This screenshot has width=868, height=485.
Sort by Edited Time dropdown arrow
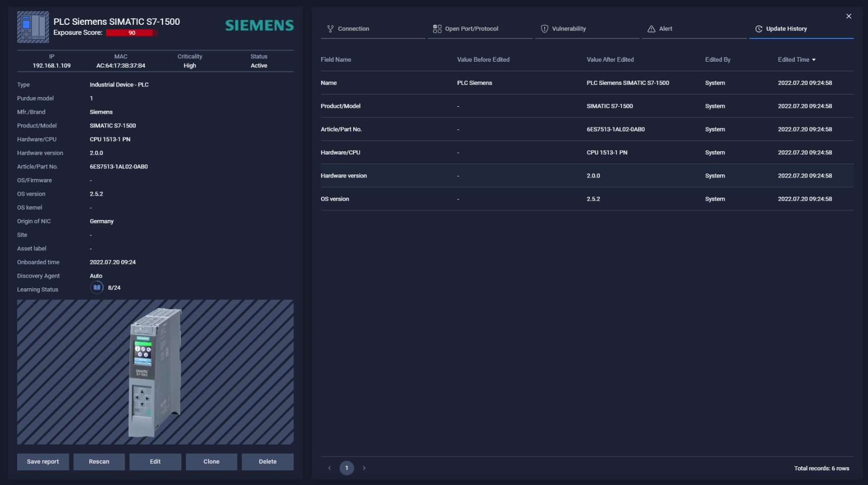pos(814,60)
